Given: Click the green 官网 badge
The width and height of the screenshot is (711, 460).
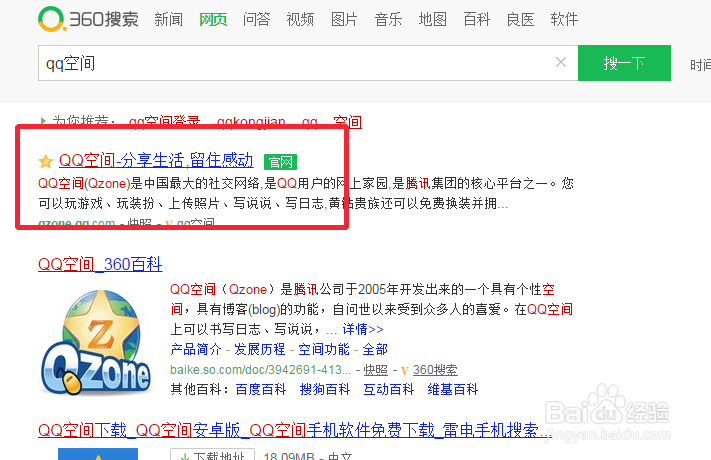Looking at the screenshot, I should pyautogui.click(x=280, y=161).
